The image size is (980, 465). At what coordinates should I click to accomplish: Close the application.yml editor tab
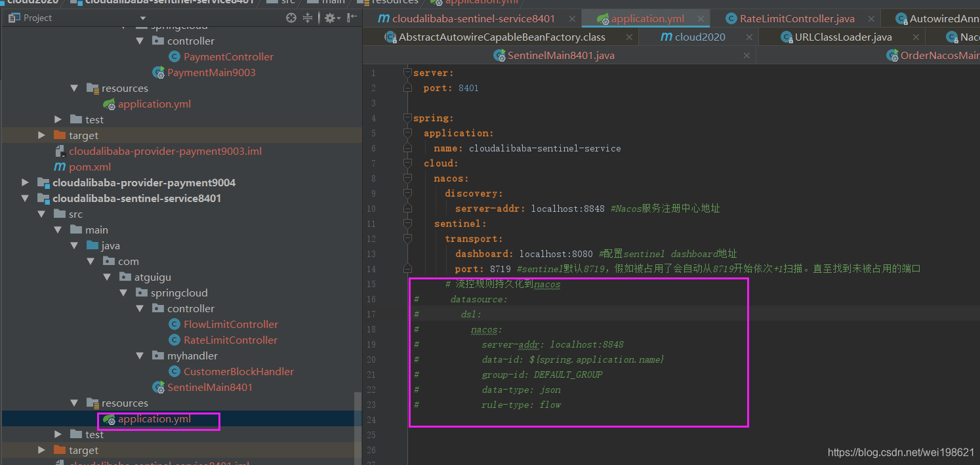click(701, 19)
